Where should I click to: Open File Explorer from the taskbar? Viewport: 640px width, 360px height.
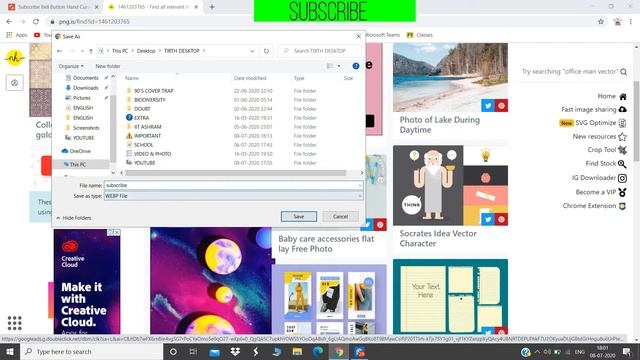(x=297, y=351)
